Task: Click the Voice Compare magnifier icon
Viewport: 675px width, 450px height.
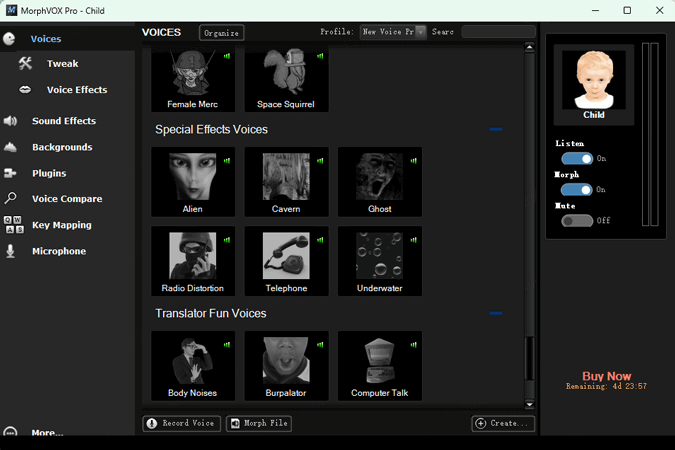Action: pos(10,199)
